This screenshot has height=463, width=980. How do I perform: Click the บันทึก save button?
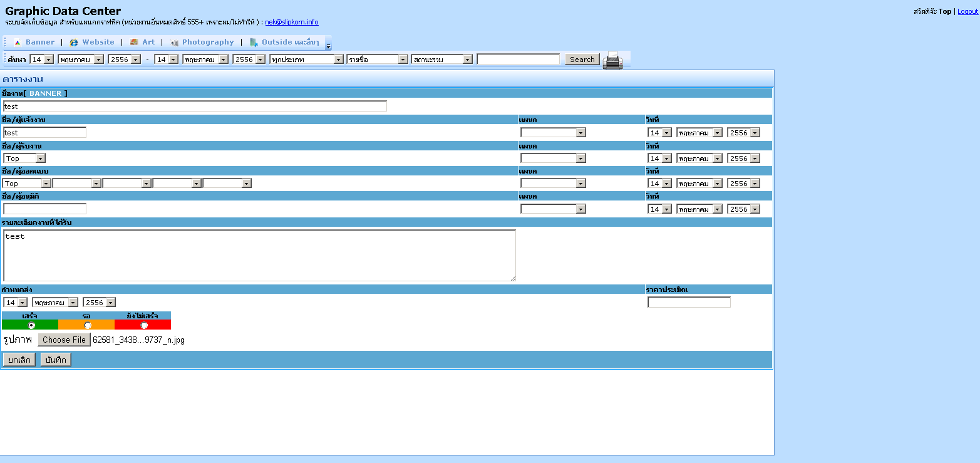[x=56, y=360]
